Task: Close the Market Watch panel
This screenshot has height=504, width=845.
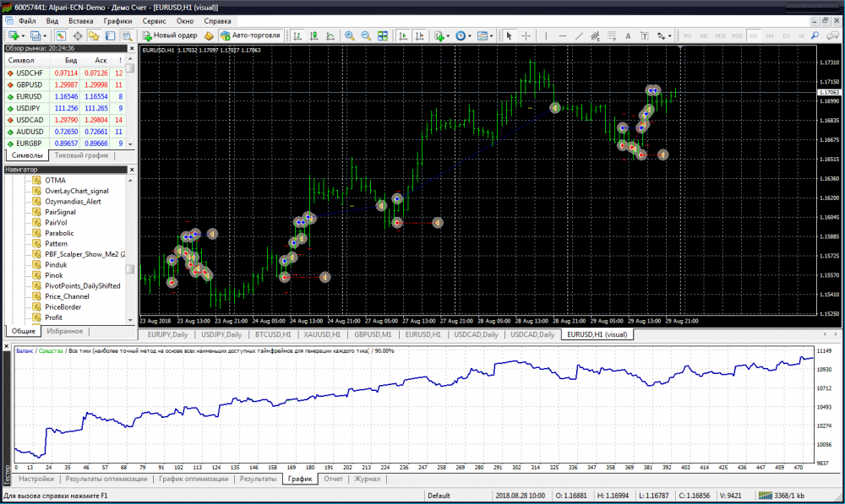Action: pyautogui.click(x=132, y=48)
